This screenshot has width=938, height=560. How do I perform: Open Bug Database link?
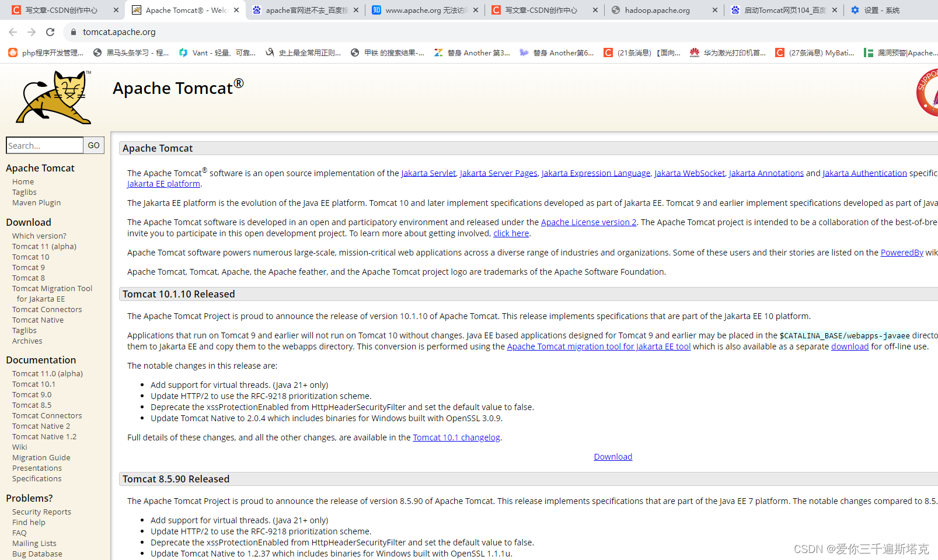click(37, 554)
